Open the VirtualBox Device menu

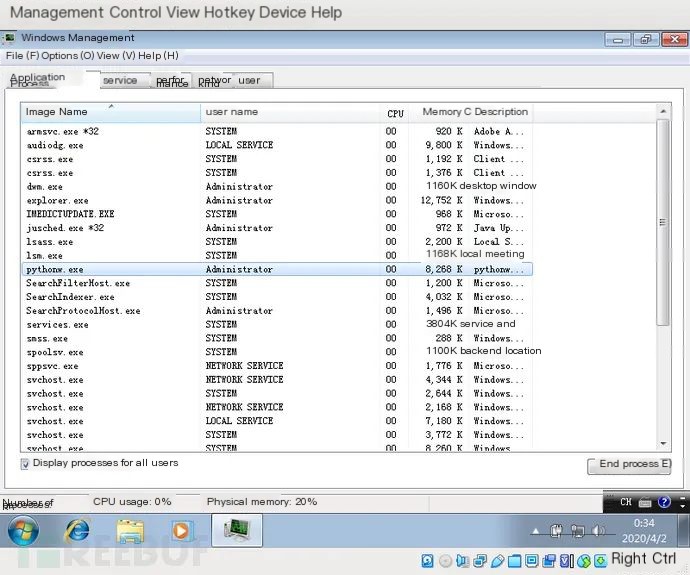283,12
